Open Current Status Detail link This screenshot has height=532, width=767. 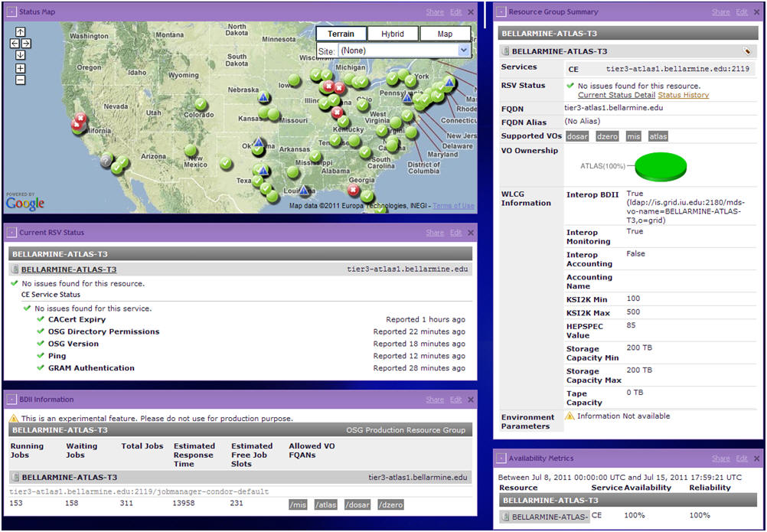pos(616,95)
